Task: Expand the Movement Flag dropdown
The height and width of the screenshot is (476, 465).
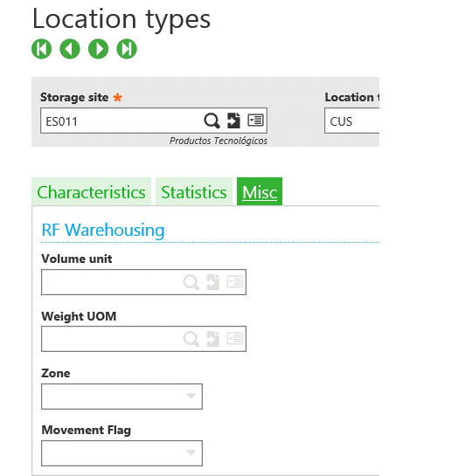Action: pyautogui.click(x=191, y=452)
